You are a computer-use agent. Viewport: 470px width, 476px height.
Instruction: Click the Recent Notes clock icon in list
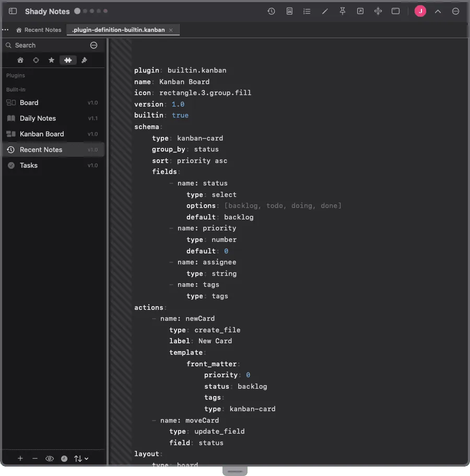click(11, 149)
